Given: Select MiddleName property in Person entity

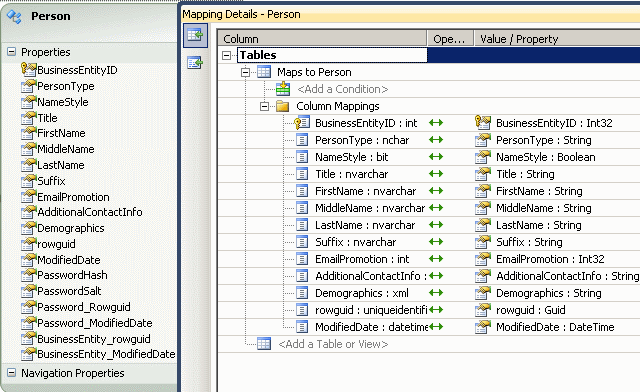Looking at the screenshot, I should pos(66,149).
